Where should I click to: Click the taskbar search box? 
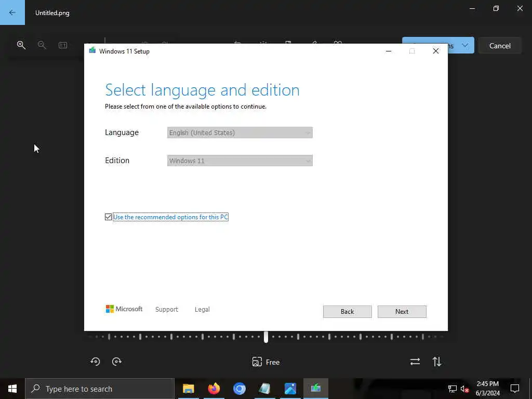(100, 389)
